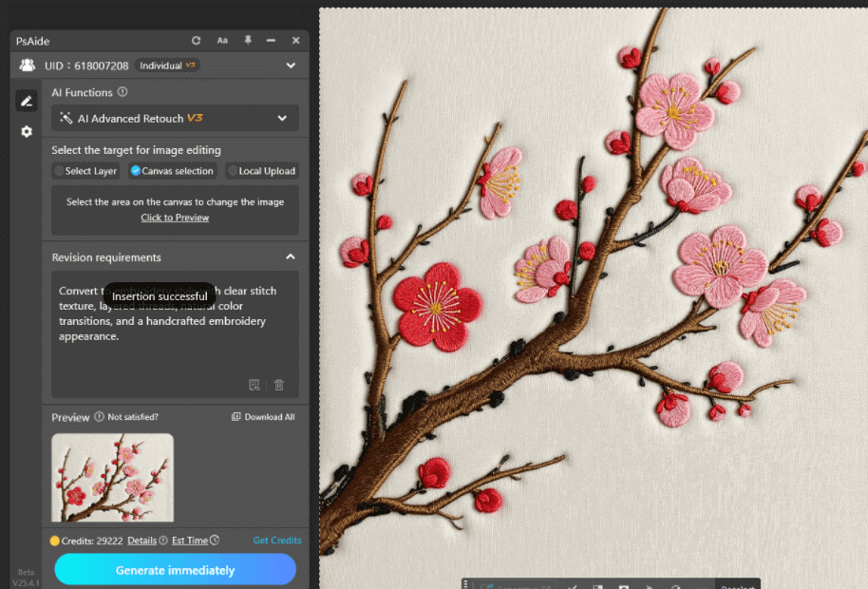Image resolution: width=868 pixels, height=589 pixels.
Task: Click the Aa language icon in titlebar
Action: tap(222, 41)
